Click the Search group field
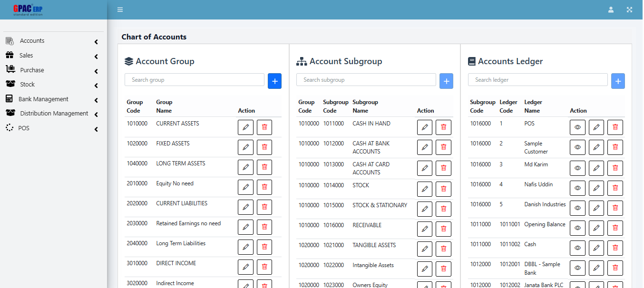Screen dimensions: 644x288 [x=195, y=80]
